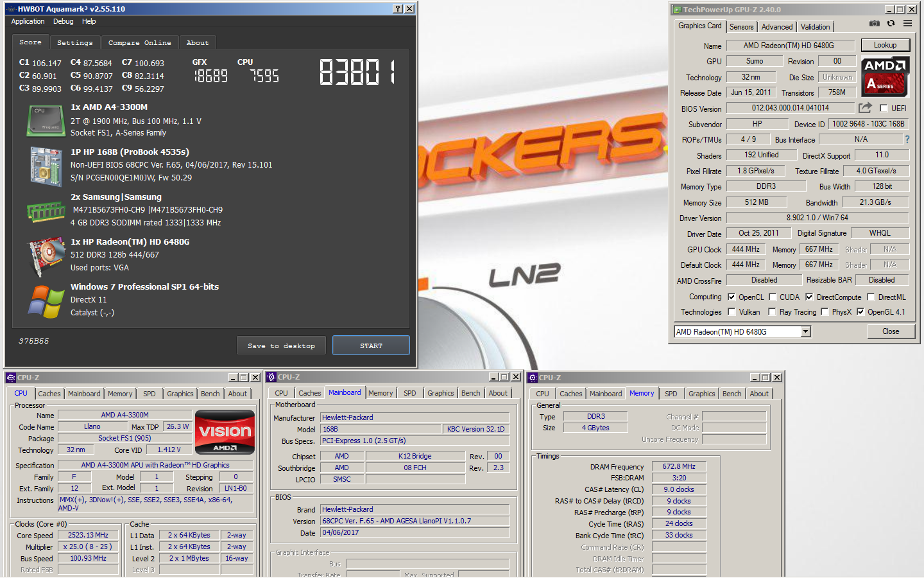Click the Windows logo icon in Aquamark
Viewport: 924px width, 578px height.
coord(46,302)
